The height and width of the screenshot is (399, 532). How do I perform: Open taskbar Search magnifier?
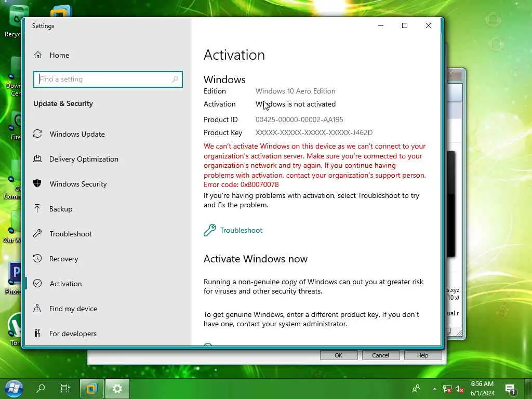pyautogui.click(x=41, y=388)
